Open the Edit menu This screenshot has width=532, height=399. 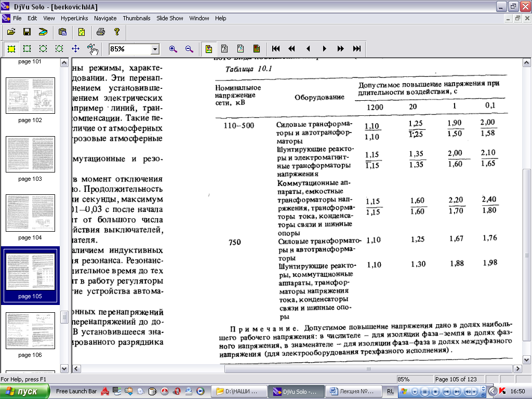(x=32, y=18)
